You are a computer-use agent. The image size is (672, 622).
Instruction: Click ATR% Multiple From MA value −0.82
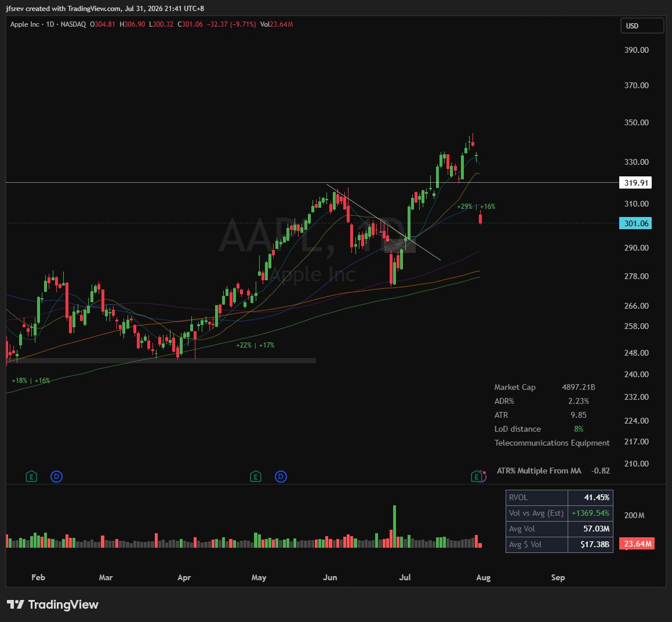pos(601,471)
